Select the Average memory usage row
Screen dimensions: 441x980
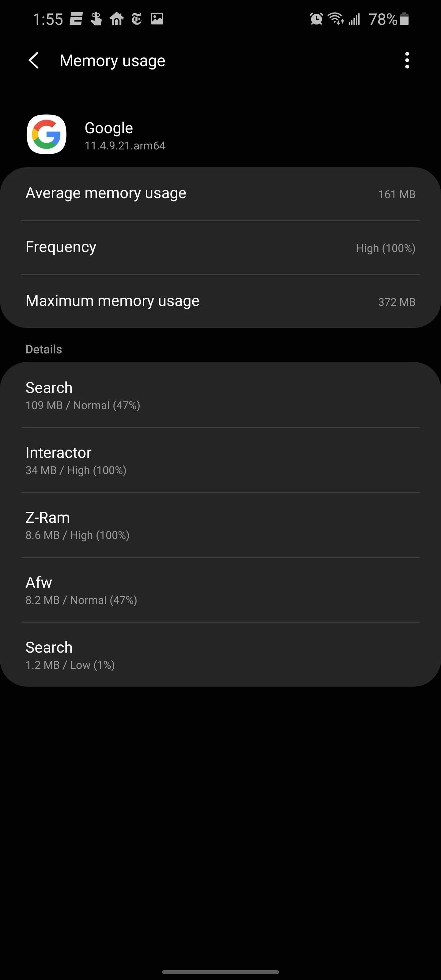[x=221, y=194]
